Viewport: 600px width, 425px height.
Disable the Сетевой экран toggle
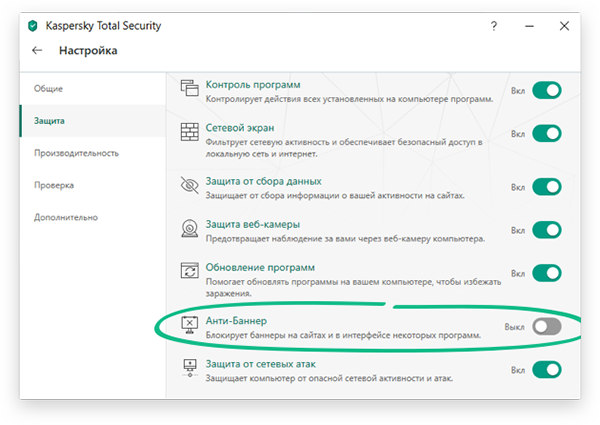pos(546,134)
